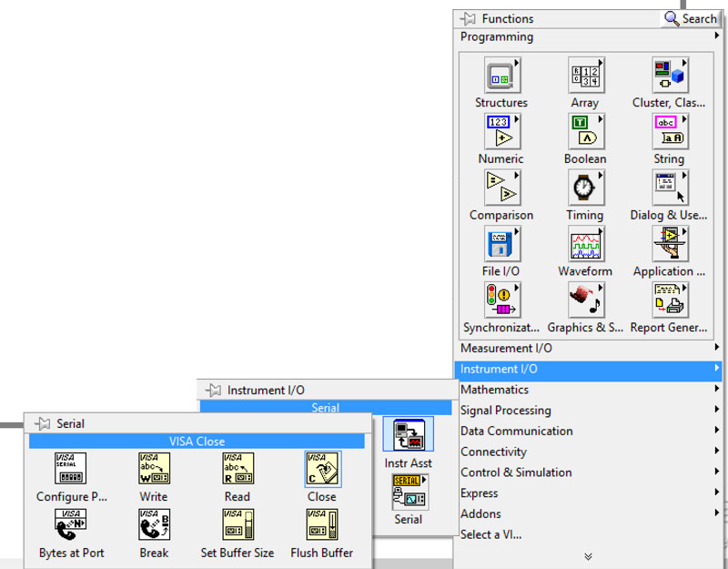Select the VISA Write function
The height and width of the screenshot is (569, 728).
pyautogui.click(x=154, y=469)
